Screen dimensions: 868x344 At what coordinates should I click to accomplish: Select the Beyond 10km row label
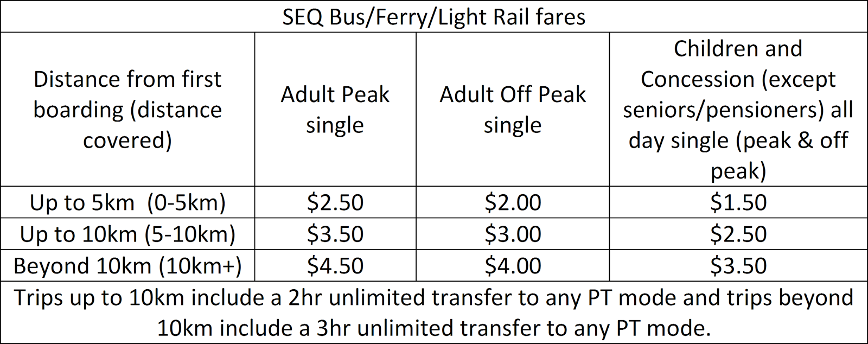click(127, 265)
